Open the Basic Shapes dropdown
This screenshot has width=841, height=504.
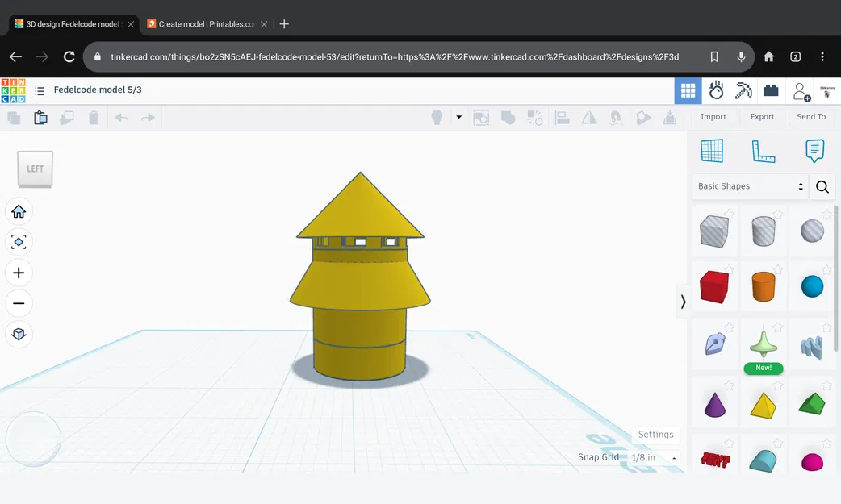click(x=749, y=186)
